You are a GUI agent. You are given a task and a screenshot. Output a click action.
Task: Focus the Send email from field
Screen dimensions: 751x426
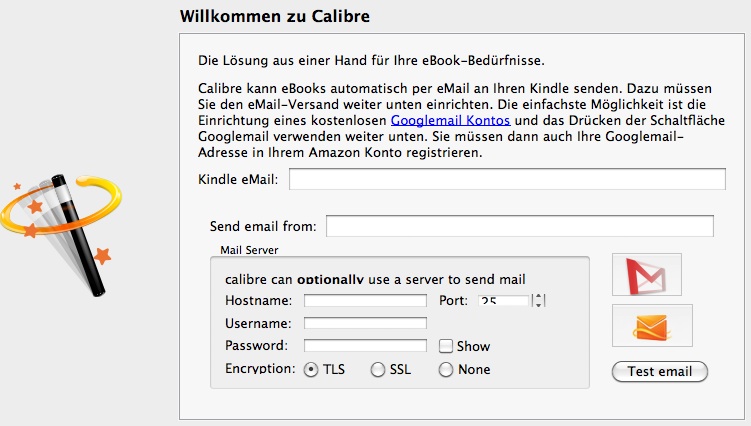(519, 226)
